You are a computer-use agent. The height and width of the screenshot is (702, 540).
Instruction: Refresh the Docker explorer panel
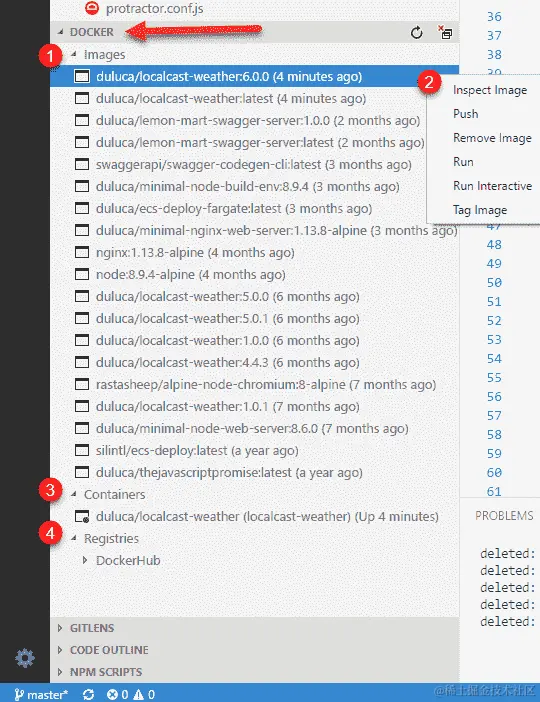coord(416,33)
